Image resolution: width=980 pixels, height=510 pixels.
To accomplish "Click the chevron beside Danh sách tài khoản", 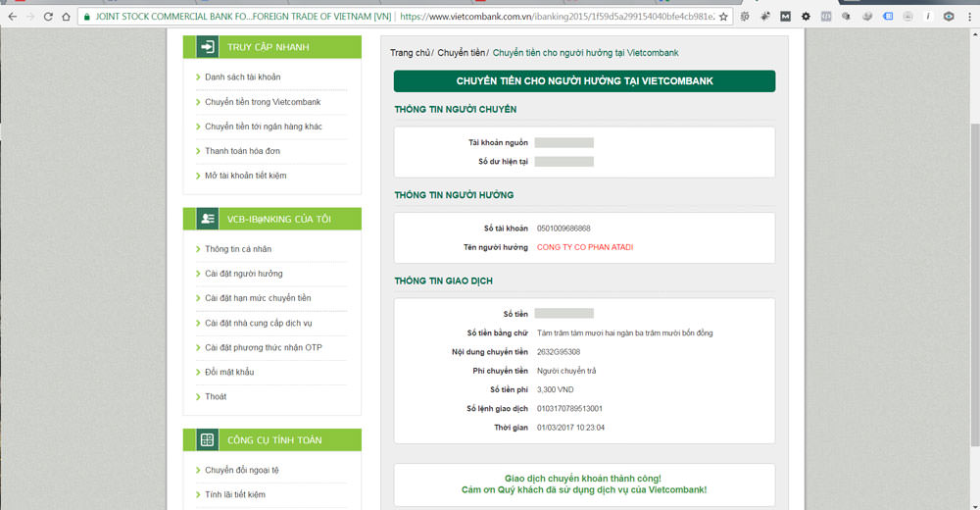I will 198,77.
